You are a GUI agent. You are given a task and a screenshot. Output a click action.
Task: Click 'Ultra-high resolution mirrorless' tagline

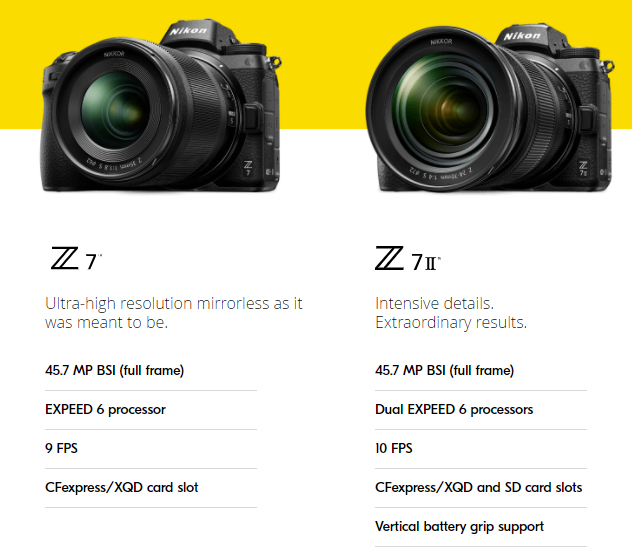coord(174,313)
